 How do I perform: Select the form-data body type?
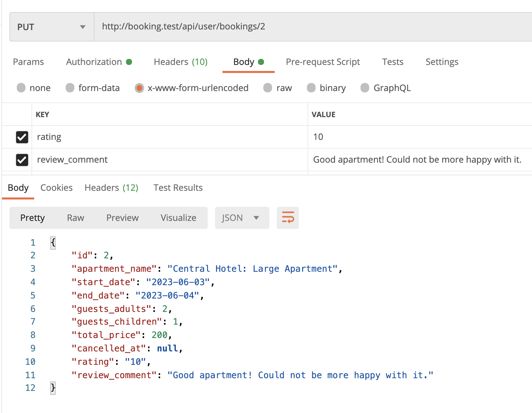(70, 88)
